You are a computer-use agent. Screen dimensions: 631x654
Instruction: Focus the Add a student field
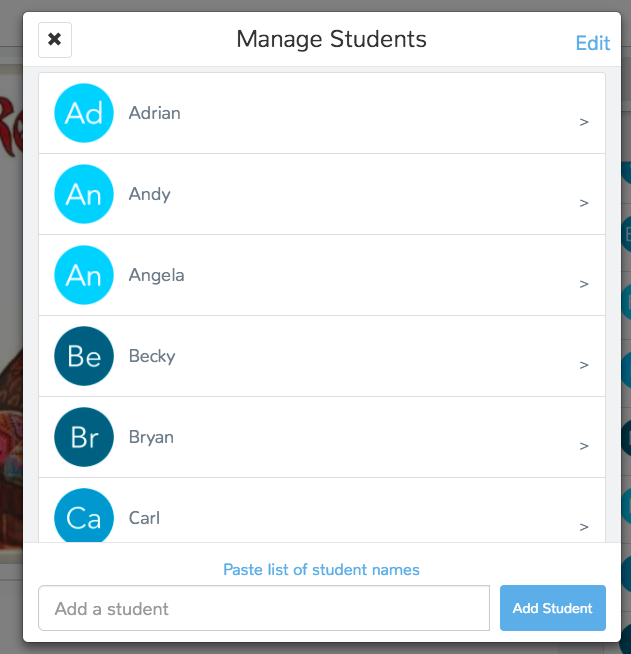click(264, 608)
